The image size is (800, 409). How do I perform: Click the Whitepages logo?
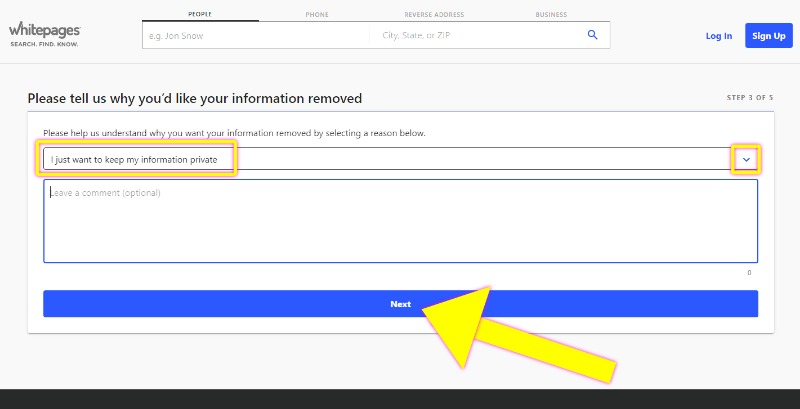[45, 35]
